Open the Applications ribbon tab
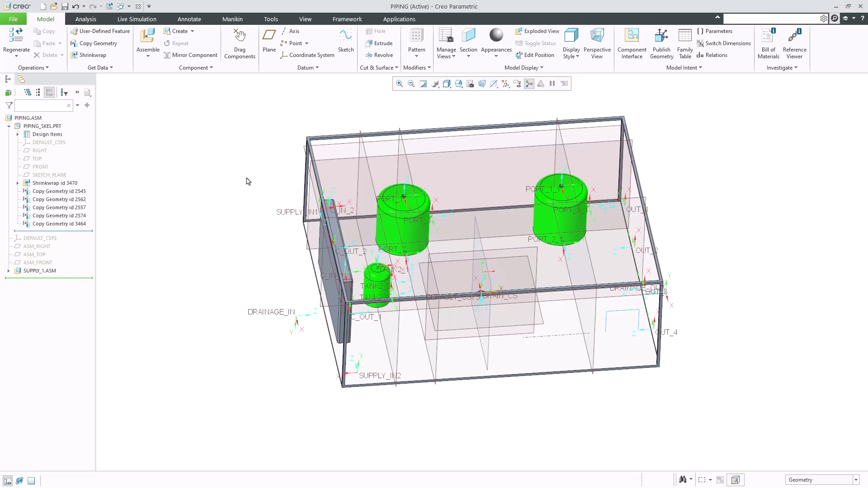868x488 pixels. (x=399, y=19)
